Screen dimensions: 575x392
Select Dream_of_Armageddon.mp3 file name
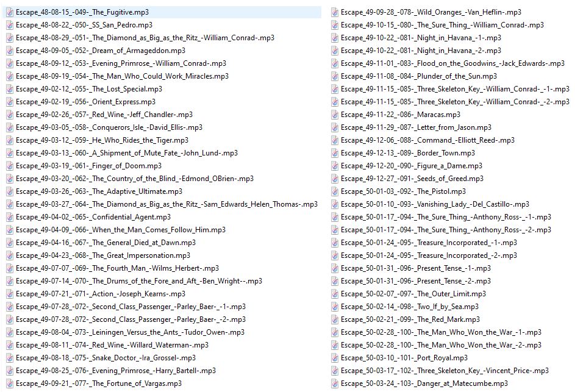[x=101, y=51]
